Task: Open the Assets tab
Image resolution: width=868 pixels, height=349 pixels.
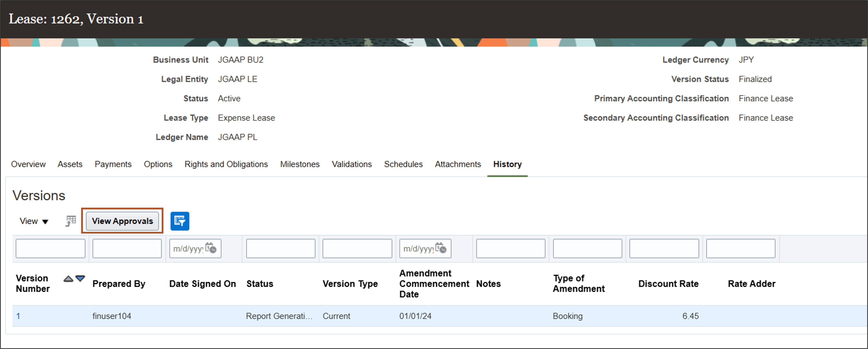Action: coord(70,164)
